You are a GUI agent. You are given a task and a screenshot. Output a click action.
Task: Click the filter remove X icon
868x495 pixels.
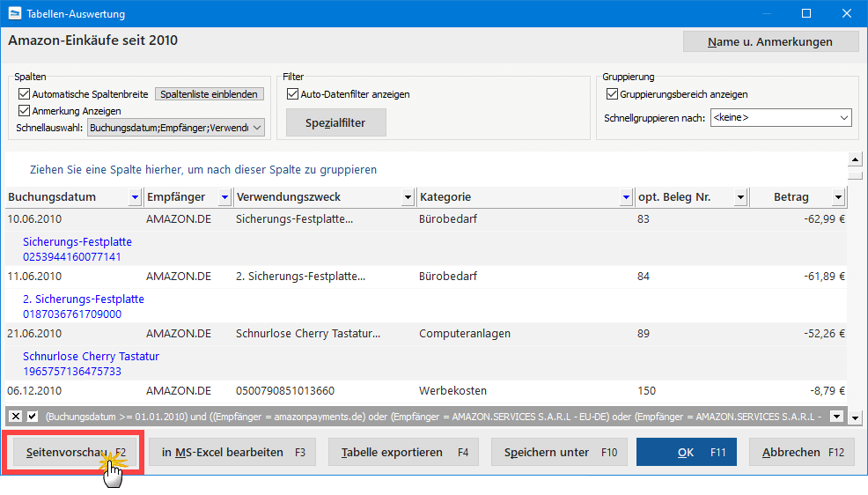tap(16, 417)
